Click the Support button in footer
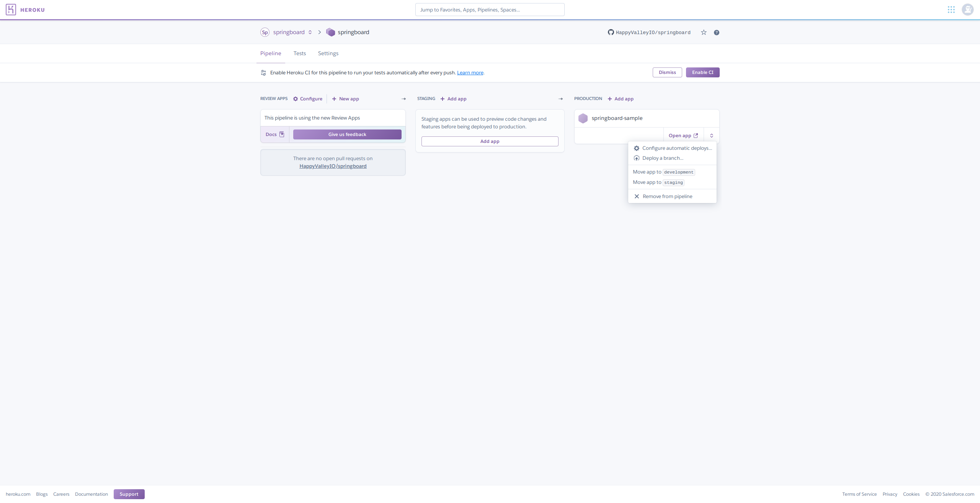The width and height of the screenshot is (980, 503). (x=129, y=494)
